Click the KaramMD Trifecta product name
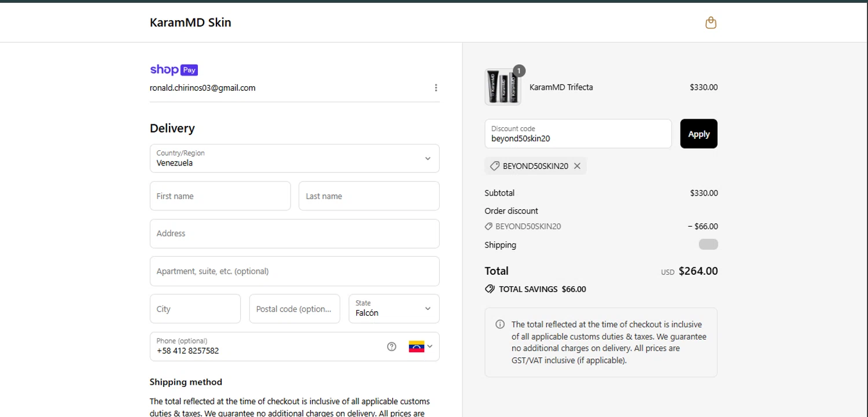Screen dimensions: 868x417 click(x=561, y=87)
